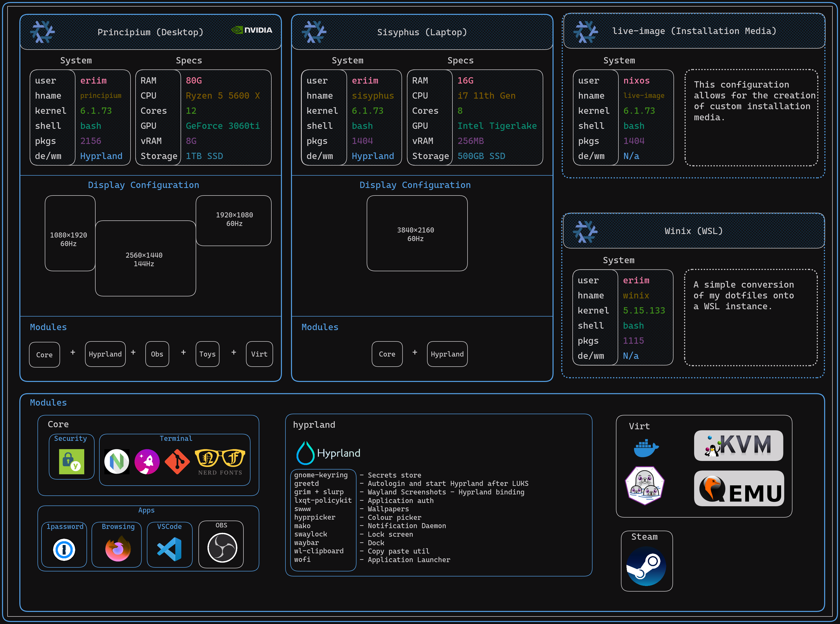The image size is (840, 624).
Task: Click the 2560×1440 144Hz display box
Action: click(145, 259)
